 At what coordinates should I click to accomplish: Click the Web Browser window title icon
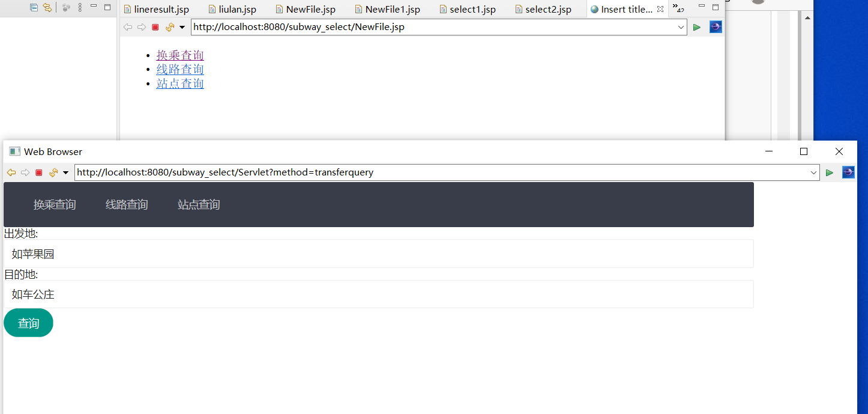point(15,151)
